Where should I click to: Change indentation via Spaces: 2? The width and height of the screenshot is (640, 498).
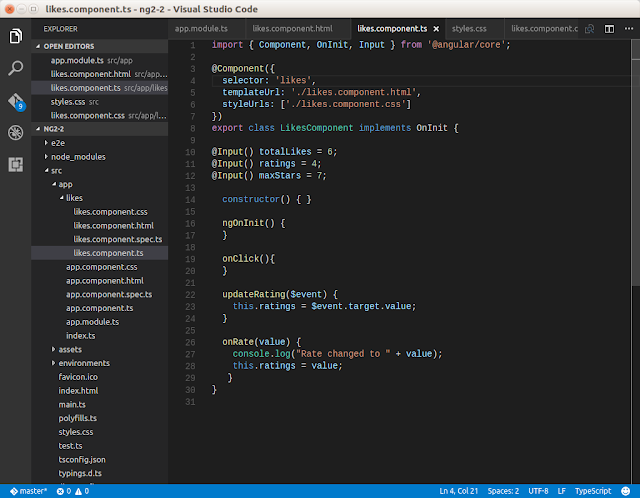[x=503, y=491]
